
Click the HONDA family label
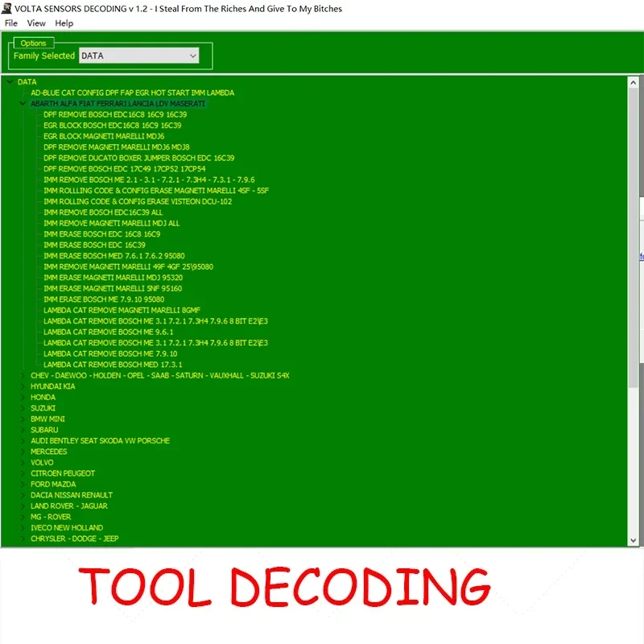(43, 397)
